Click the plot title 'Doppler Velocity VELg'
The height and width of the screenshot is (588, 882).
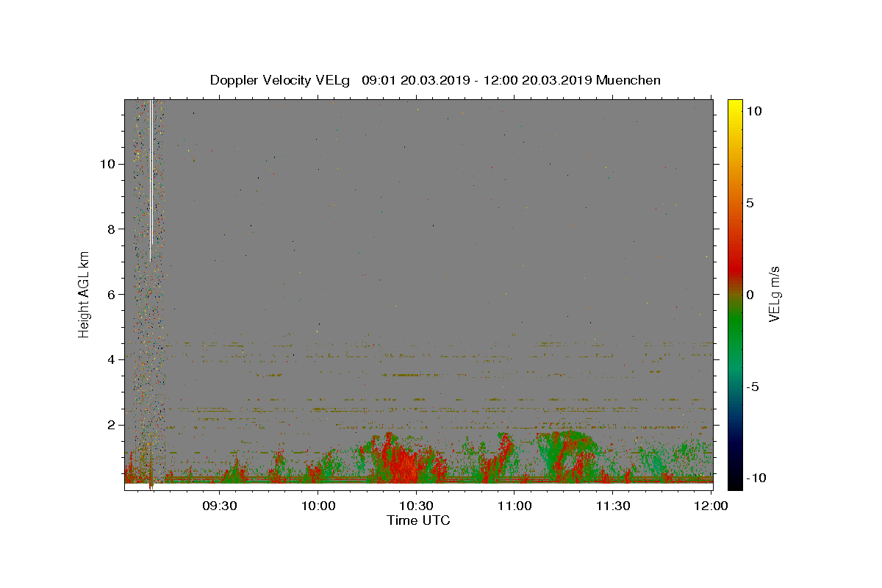click(x=282, y=80)
